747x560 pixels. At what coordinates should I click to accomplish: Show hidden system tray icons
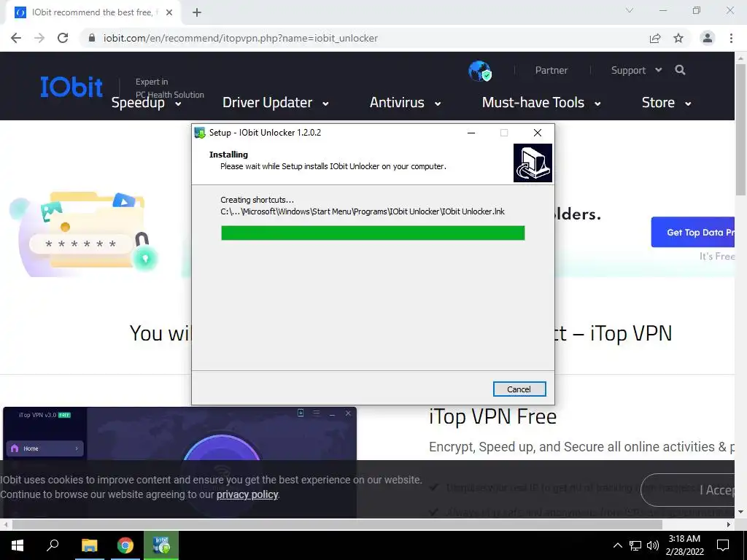click(x=617, y=545)
